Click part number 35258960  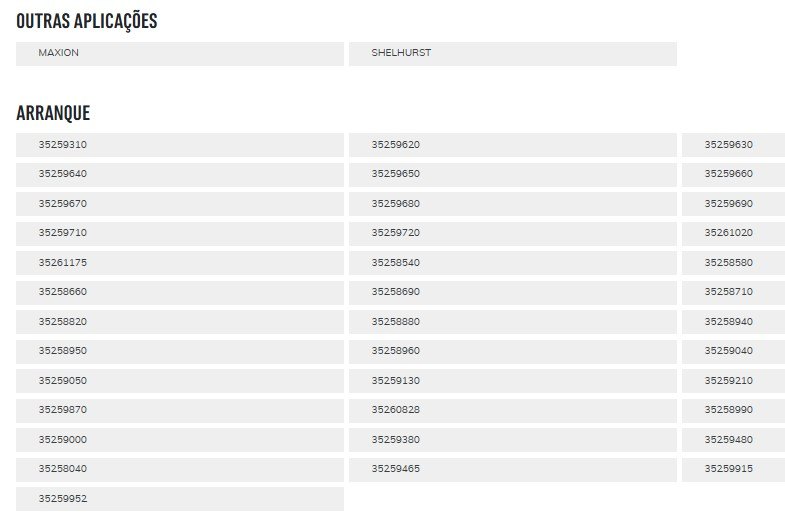(x=513, y=352)
